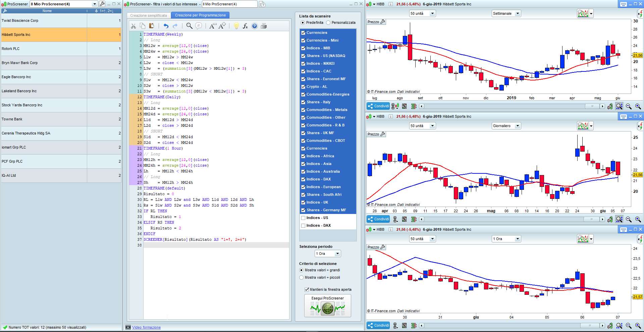
Task: Check the Indices - US list
Action: 303,218
